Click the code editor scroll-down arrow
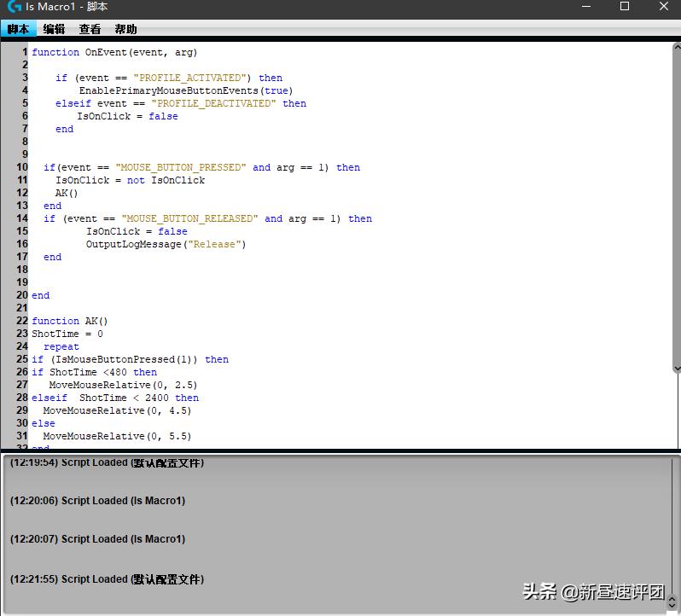 point(677,369)
